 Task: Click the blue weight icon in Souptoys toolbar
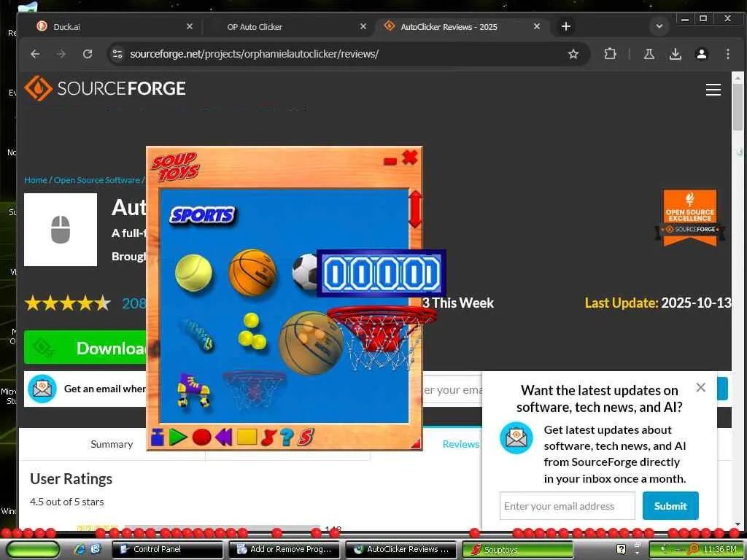pos(158,437)
